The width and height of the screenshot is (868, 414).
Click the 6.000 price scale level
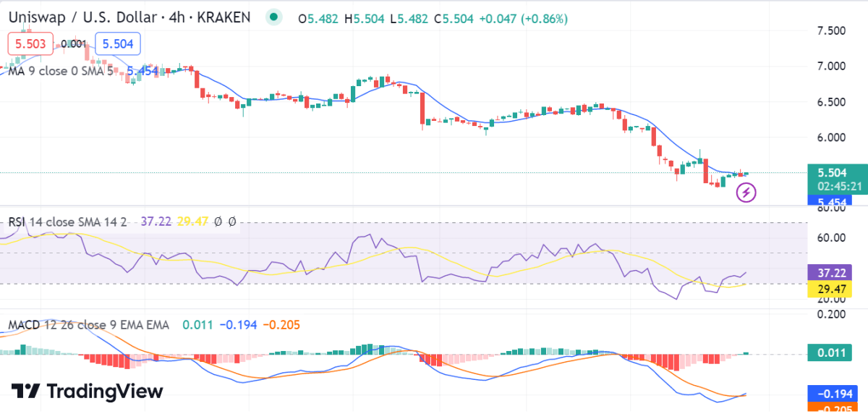pyautogui.click(x=832, y=138)
